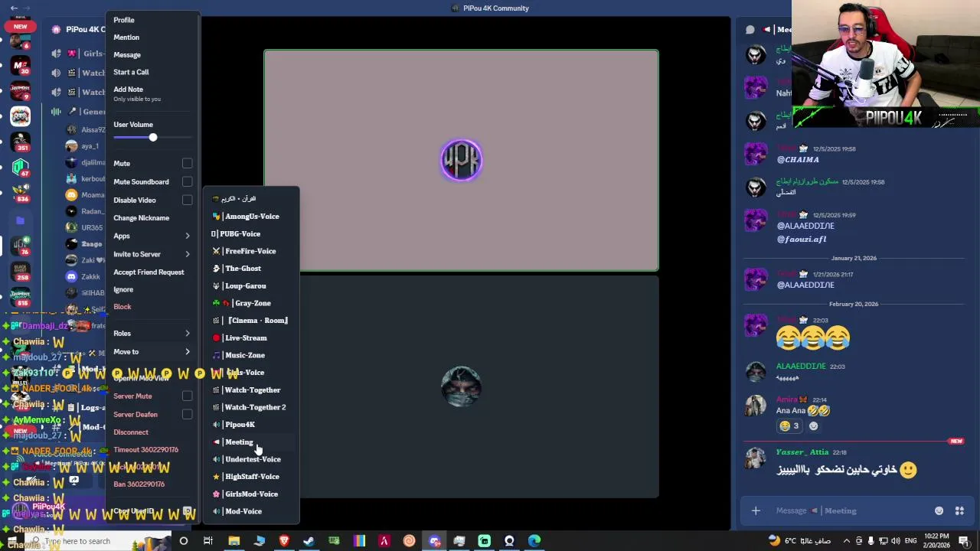Open the emoji picker in message box
This screenshot has height=551, width=980.
(939, 511)
